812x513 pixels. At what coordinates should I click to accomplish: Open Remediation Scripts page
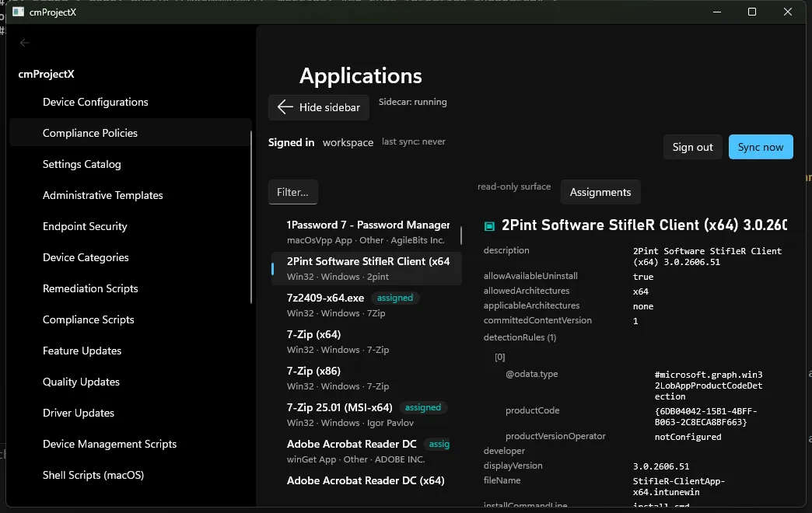coord(131,288)
